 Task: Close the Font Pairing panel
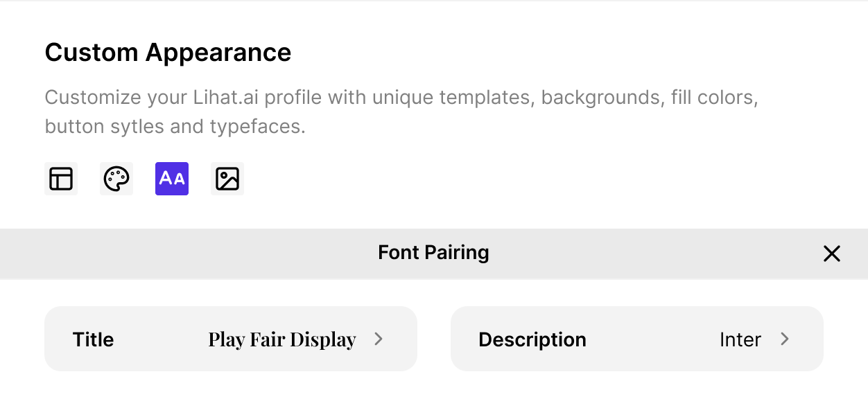tap(831, 254)
